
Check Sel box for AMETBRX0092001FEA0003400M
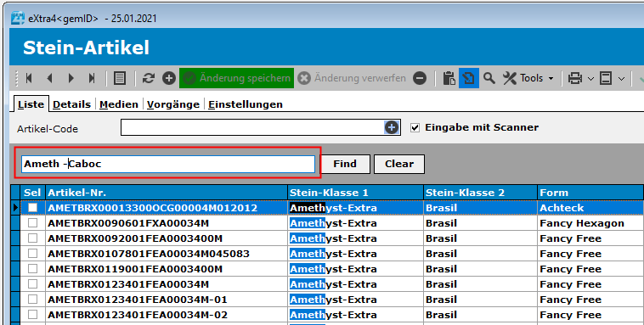(x=32, y=238)
